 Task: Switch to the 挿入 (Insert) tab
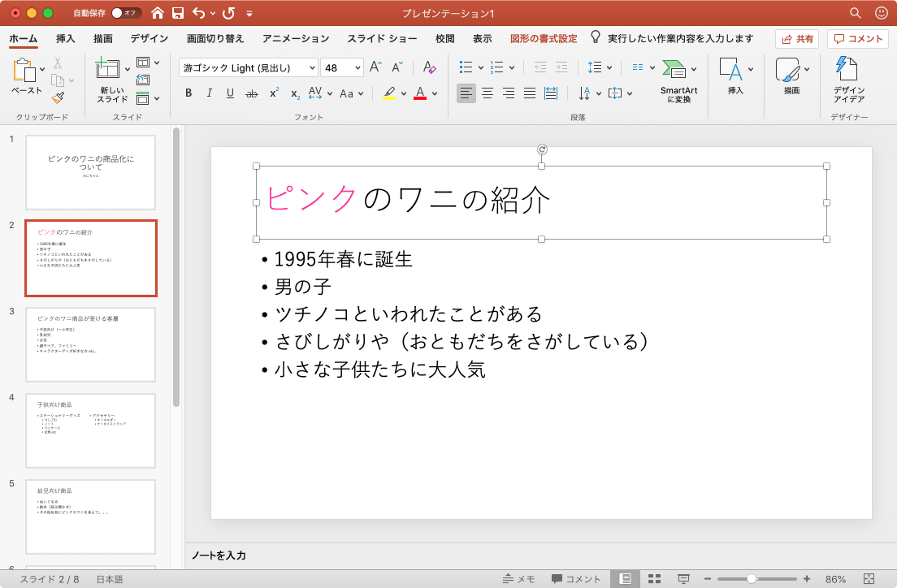(66, 38)
